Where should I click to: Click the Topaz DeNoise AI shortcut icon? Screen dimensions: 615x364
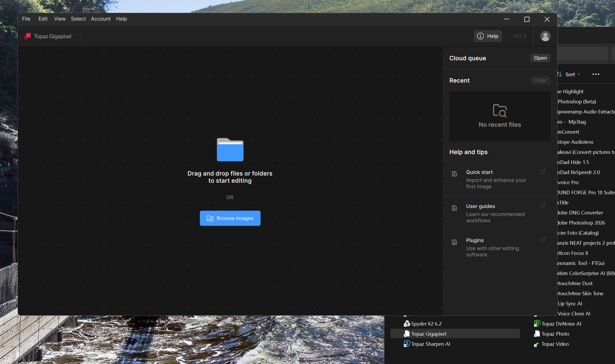537,324
